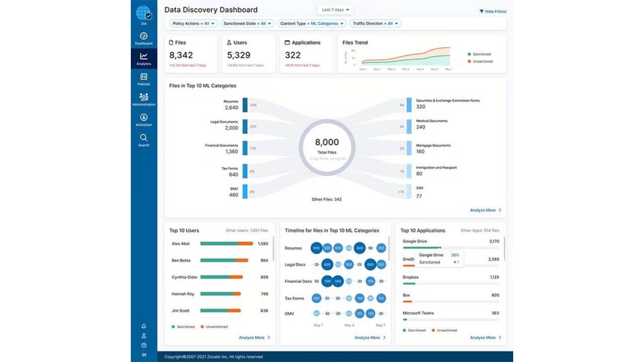The width and height of the screenshot is (644, 362).
Task: Click the Users count 5,329
Action: point(238,55)
